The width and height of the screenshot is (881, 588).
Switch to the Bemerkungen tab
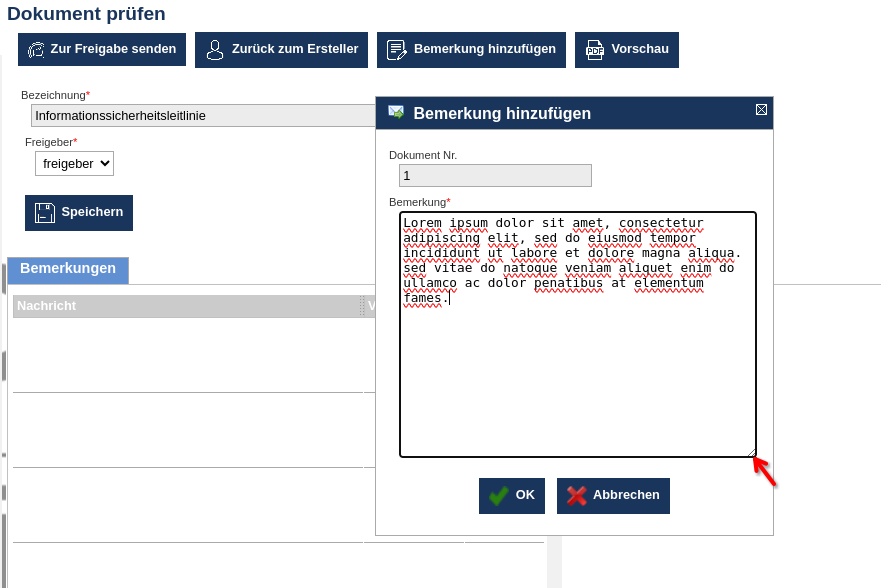click(x=68, y=270)
